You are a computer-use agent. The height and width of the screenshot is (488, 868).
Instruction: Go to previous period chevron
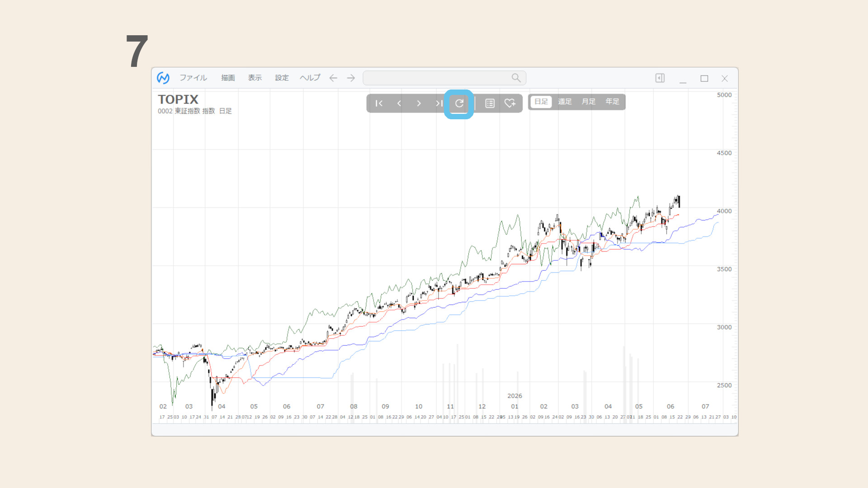click(399, 103)
